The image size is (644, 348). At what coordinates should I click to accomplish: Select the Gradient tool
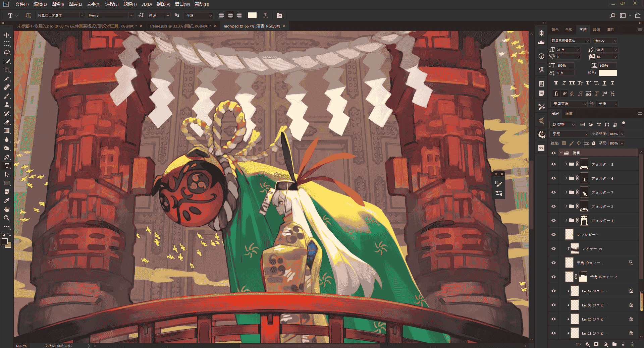[7, 131]
